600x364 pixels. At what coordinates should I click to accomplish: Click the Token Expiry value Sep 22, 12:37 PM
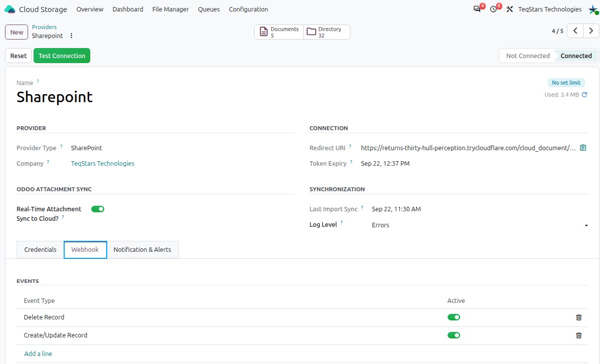(x=385, y=164)
